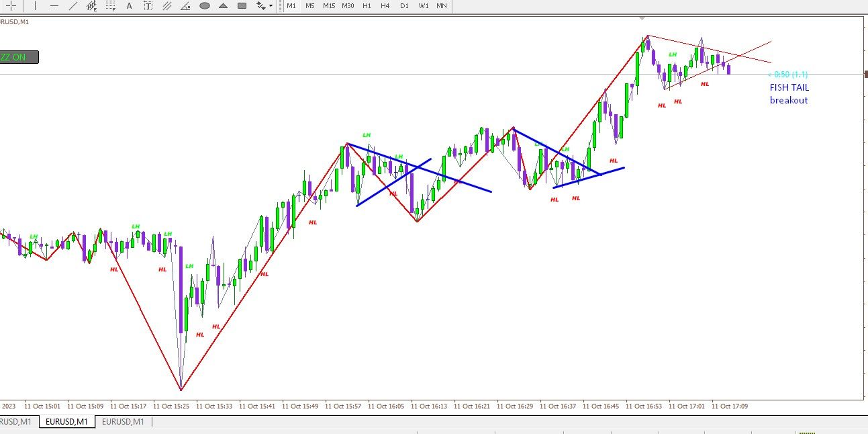Switch chart to H4 timeframe
Viewport: 868px width, 434px height.
click(x=385, y=5)
